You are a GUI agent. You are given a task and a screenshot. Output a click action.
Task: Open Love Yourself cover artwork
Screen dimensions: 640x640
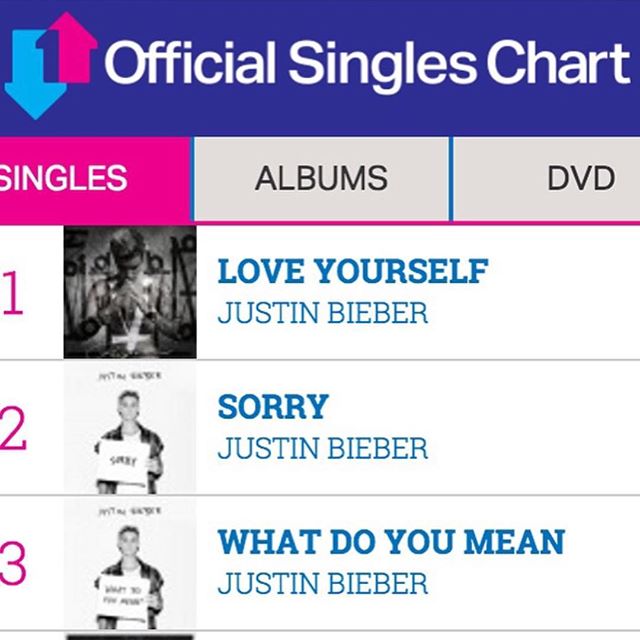tap(130, 292)
